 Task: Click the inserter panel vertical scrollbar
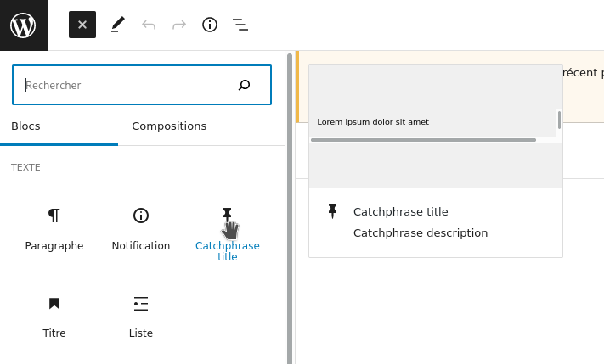coord(290,209)
